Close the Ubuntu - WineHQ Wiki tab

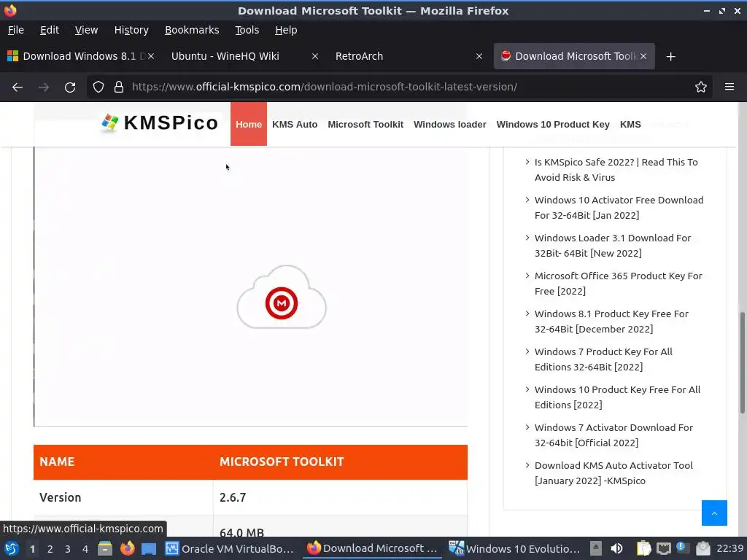tap(315, 56)
